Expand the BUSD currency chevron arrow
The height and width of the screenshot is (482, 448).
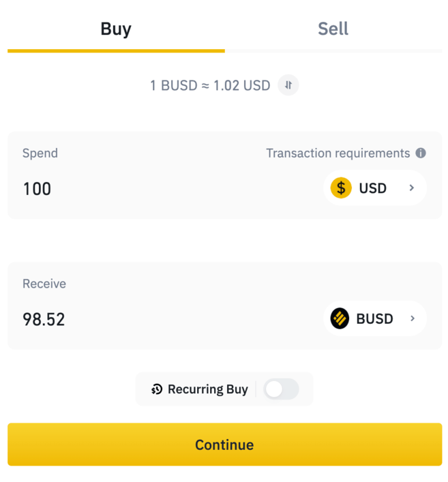(x=412, y=318)
